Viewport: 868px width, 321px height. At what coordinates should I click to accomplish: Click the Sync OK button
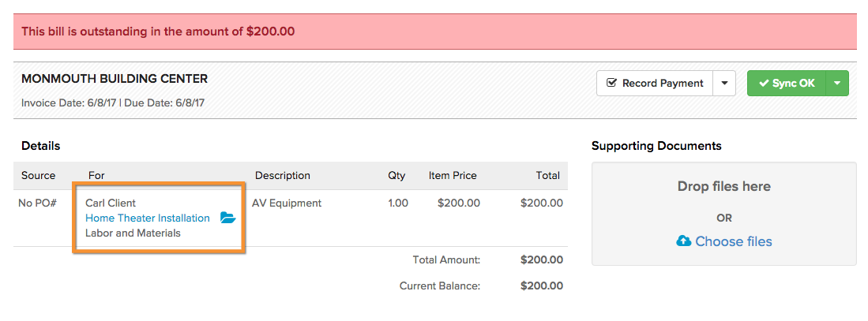pyautogui.click(x=787, y=84)
